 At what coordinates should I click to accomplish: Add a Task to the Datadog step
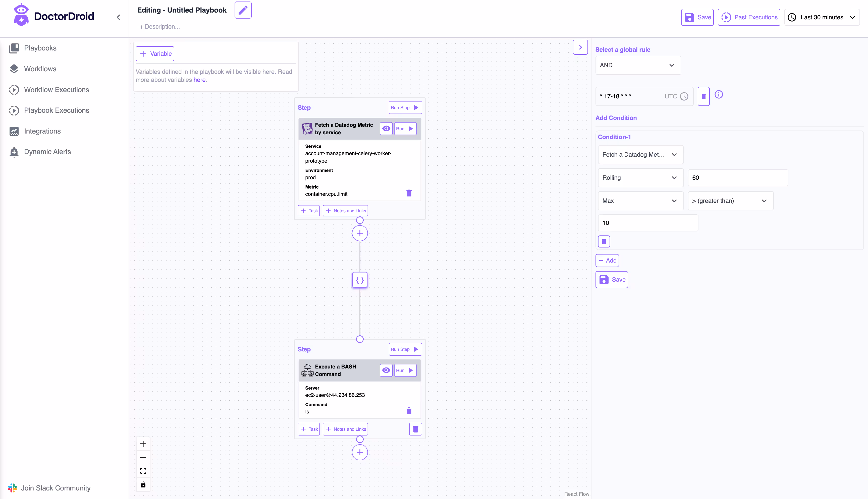(308, 211)
